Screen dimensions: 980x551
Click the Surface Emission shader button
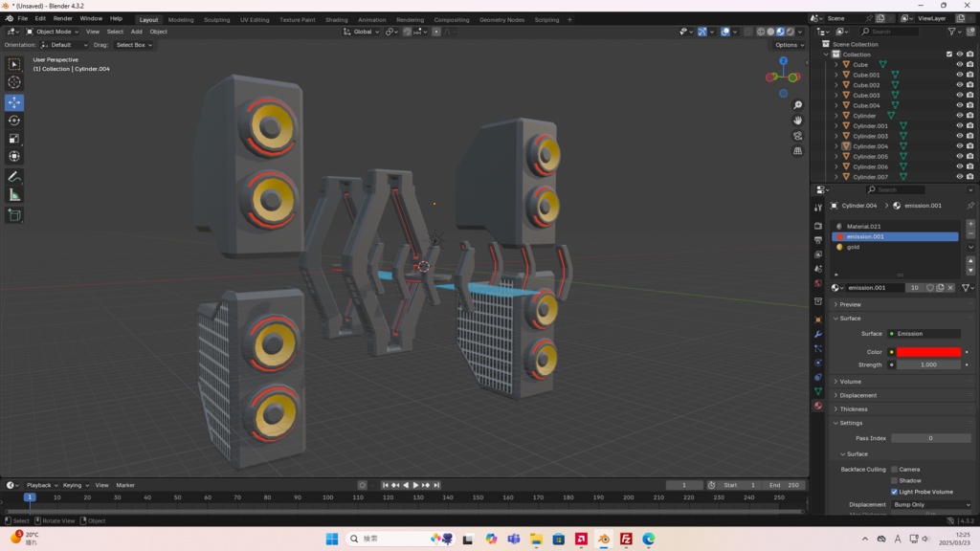tap(925, 334)
